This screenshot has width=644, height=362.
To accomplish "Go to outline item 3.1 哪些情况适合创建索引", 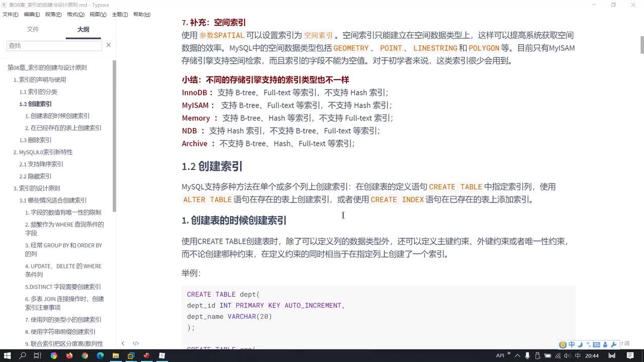I will pyautogui.click(x=53, y=200).
